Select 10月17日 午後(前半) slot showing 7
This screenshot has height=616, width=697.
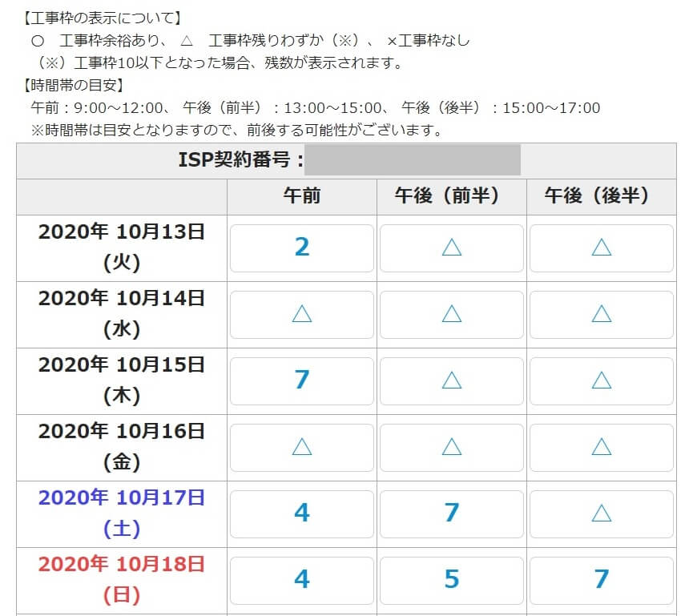452,514
